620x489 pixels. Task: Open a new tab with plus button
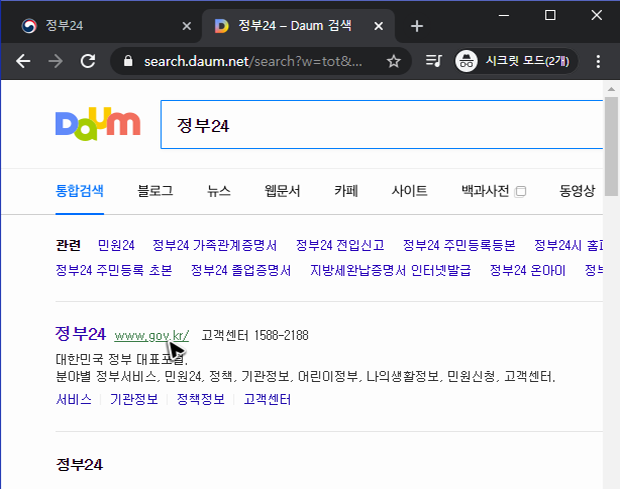[417, 26]
